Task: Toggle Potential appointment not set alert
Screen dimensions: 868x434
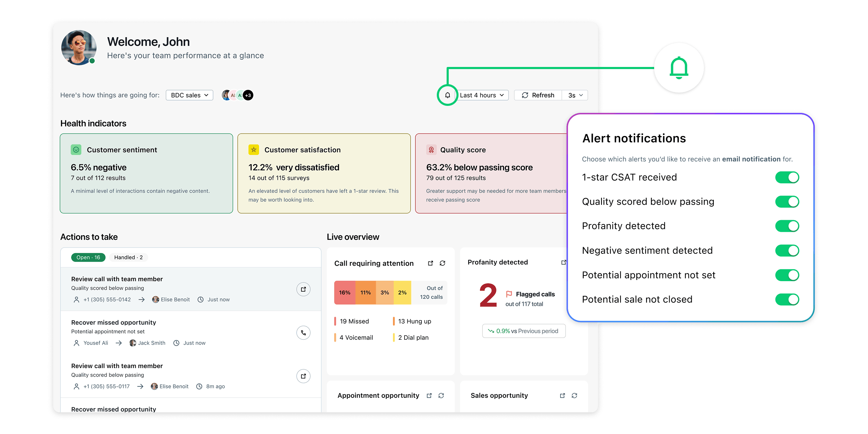Action: (x=787, y=275)
